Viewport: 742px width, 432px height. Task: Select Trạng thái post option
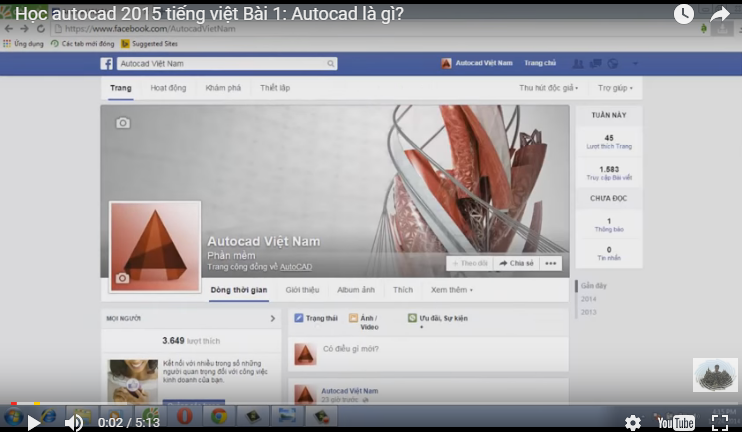click(316, 318)
